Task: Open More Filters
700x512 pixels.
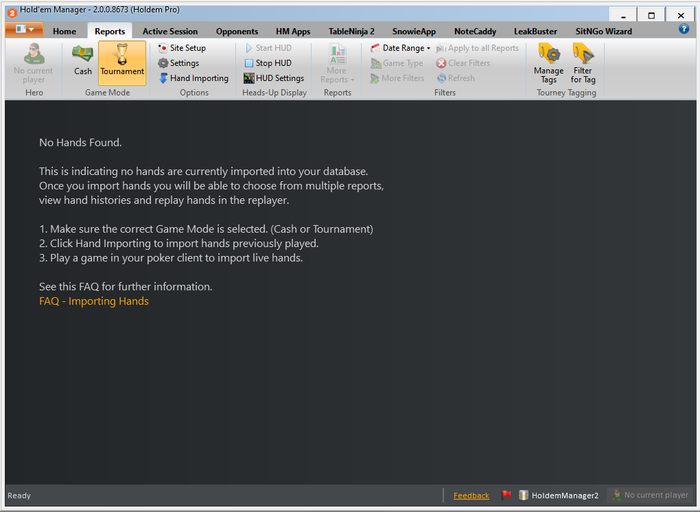Action: tap(397, 78)
